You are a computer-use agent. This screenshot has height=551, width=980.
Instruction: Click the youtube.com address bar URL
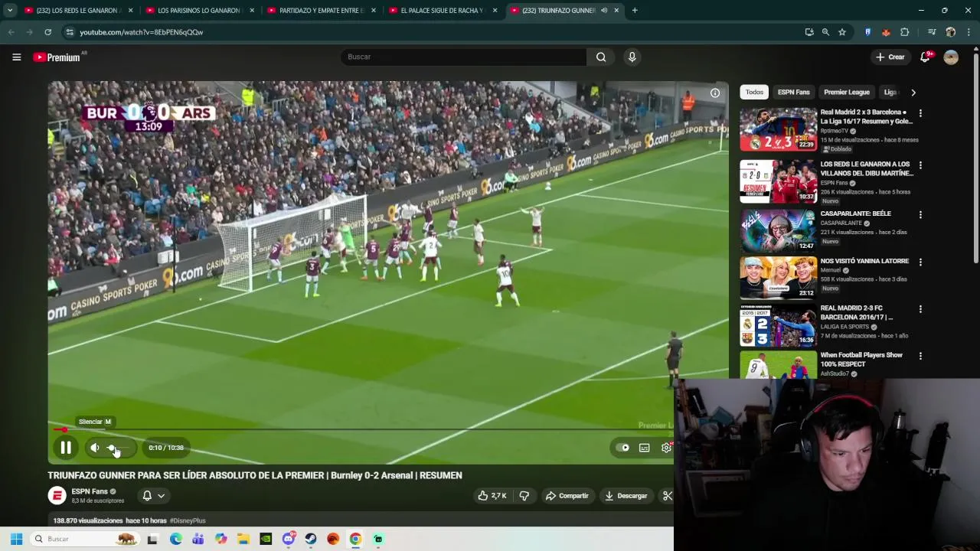[x=142, y=32]
